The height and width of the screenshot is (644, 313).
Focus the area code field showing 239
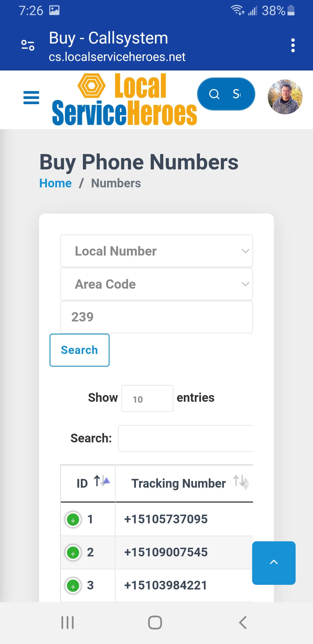[156, 317]
